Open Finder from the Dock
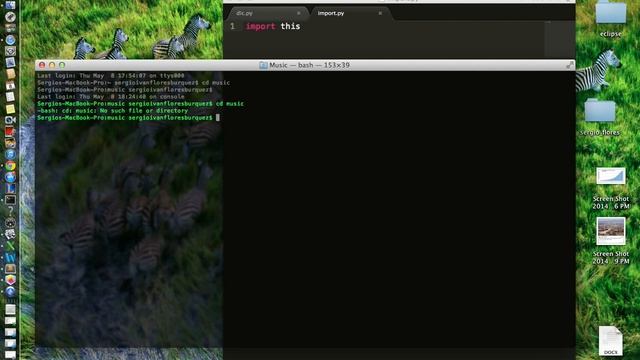Screen dimensions: 640x360 click(x=10, y=5)
